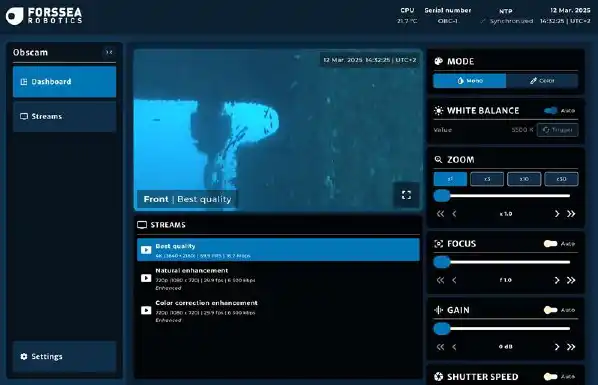The image size is (598, 385).
Task: Click the Zoom slider handle
Action: [442, 196]
